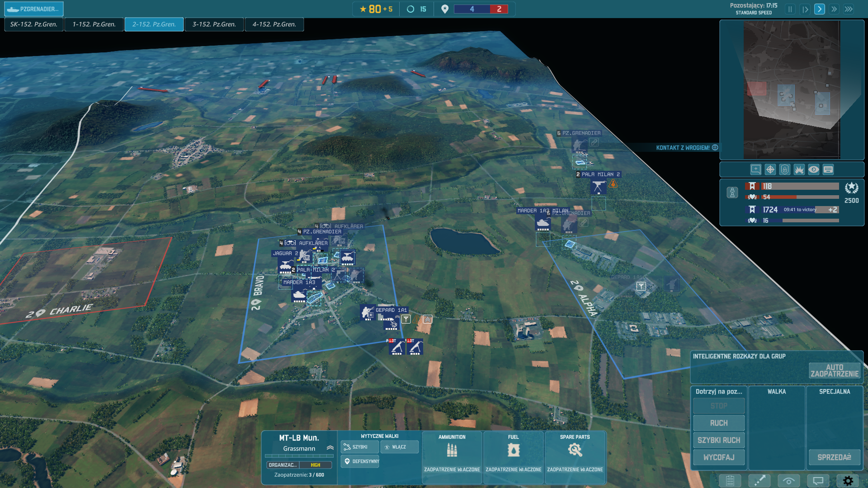This screenshot has width=868, height=488.
Task: Click the add map marker speech-bubble icon
Action: pyautogui.click(x=755, y=169)
